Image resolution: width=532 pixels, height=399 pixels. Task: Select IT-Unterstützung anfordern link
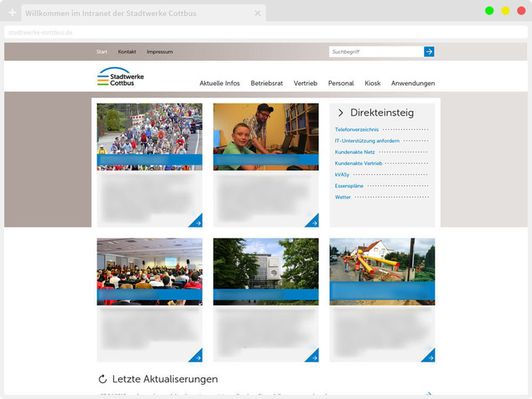367,140
